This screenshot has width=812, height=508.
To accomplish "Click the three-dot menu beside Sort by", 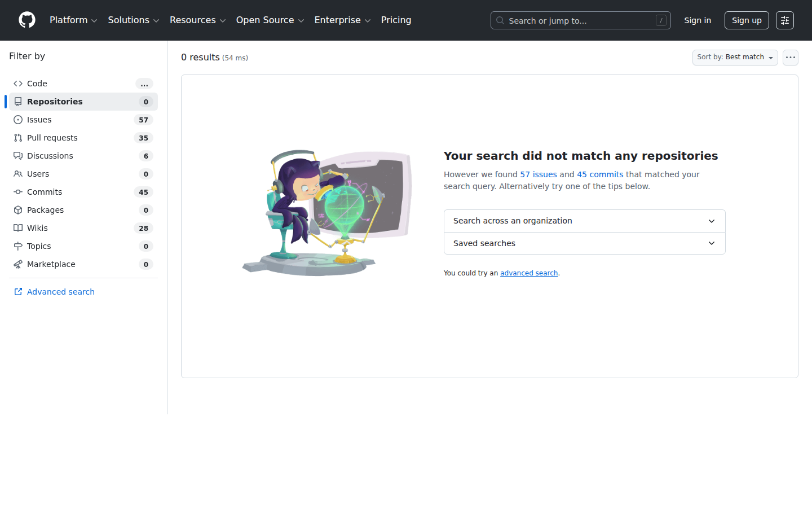I will point(790,58).
